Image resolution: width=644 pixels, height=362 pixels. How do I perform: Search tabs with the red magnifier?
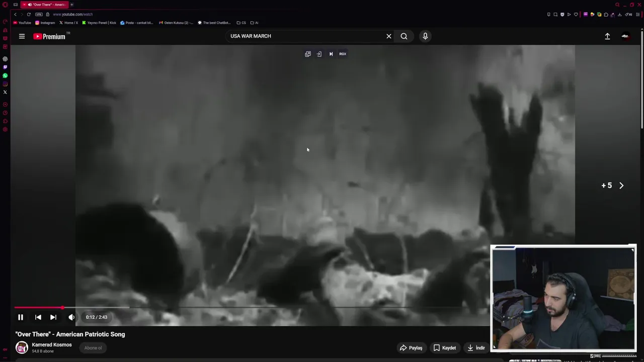(617, 5)
